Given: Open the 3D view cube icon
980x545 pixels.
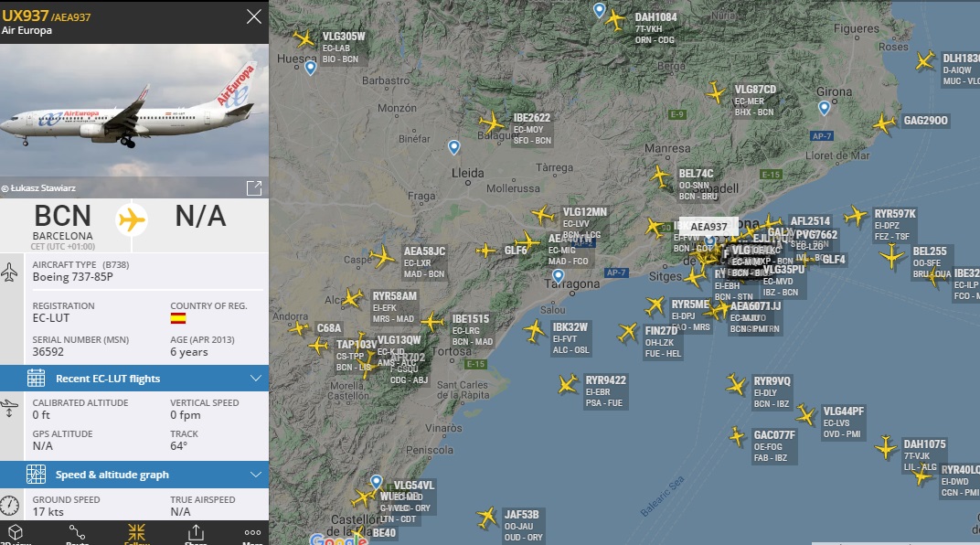Looking at the screenshot, I should pyautogui.click(x=15, y=532).
